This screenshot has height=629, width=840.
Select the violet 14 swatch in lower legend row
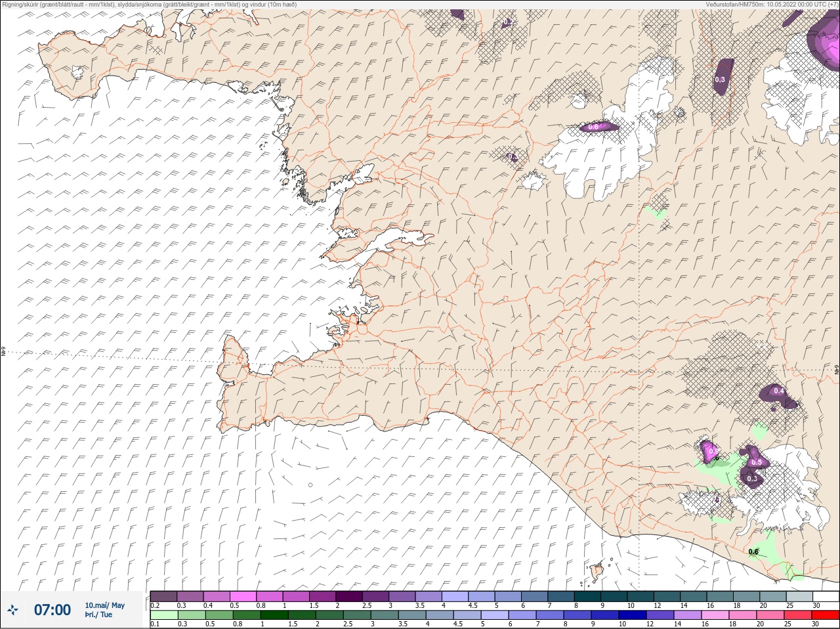[x=688, y=615]
